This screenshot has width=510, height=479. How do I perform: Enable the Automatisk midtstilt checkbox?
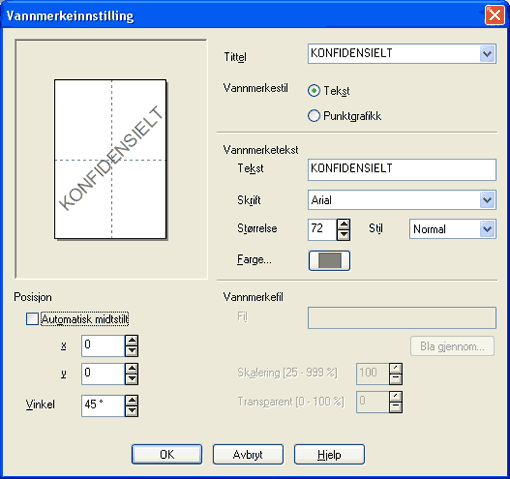click(32, 319)
